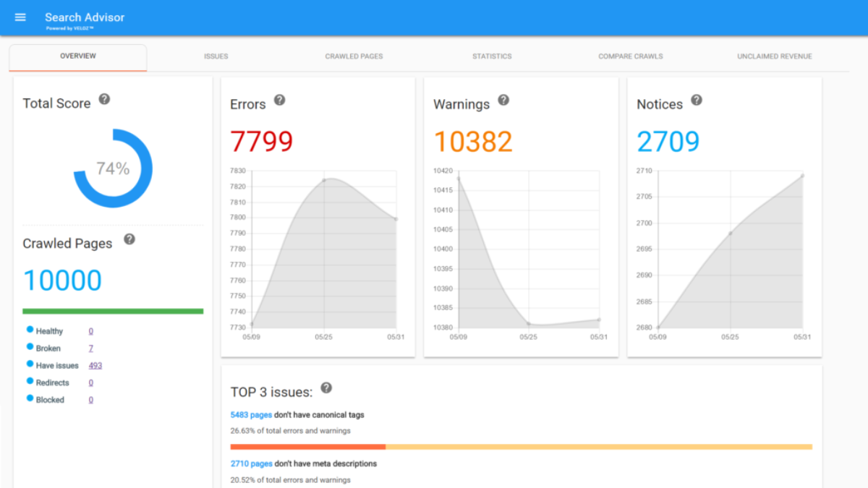The width and height of the screenshot is (868, 488).
Task: Click the Healthy pages count link
Action: (x=91, y=331)
